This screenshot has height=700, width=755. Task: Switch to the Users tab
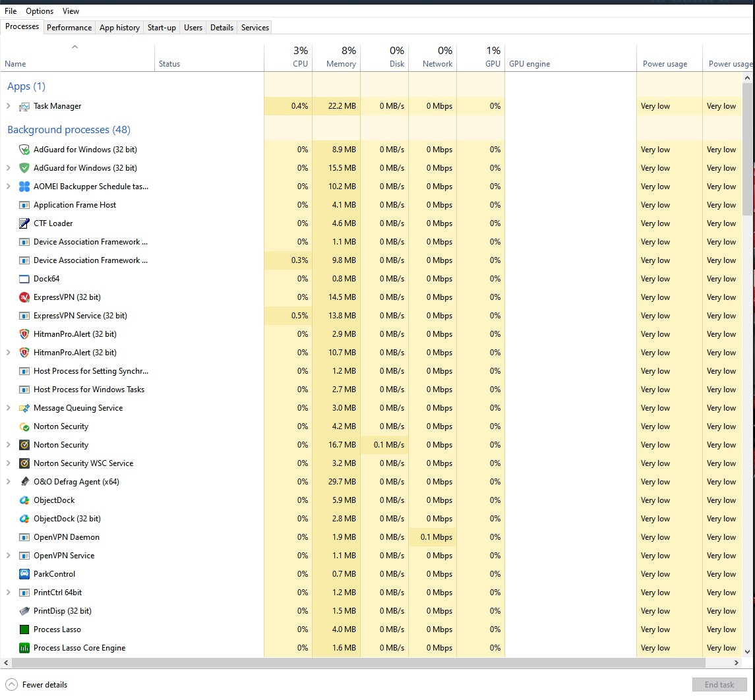coord(193,28)
